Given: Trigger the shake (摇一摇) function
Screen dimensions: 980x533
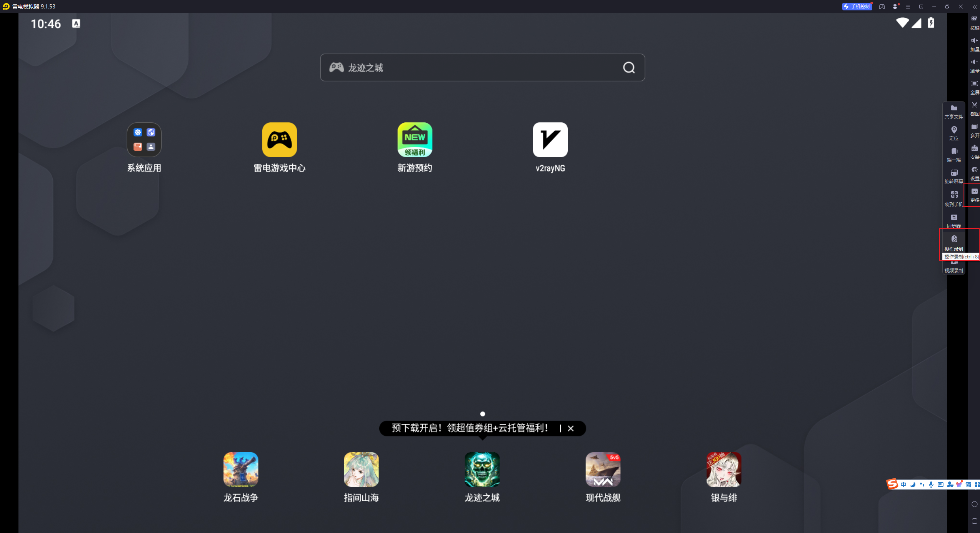Looking at the screenshot, I should pos(954,155).
